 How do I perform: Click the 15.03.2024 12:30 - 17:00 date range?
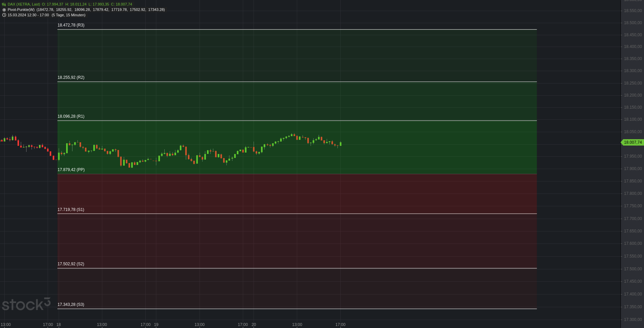click(28, 15)
